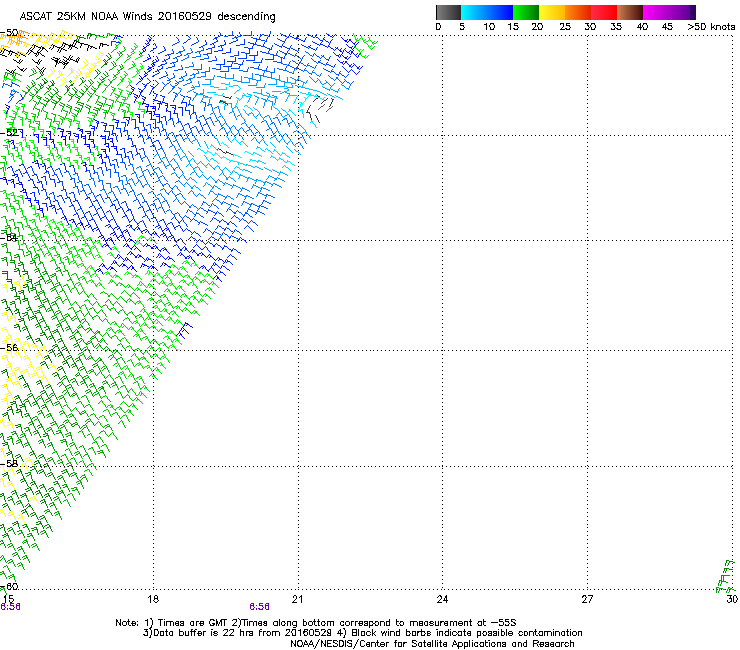Click the '25' label under the color bar
Image resolution: width=740 pixels, height=650 pixels.
point(565,27)
